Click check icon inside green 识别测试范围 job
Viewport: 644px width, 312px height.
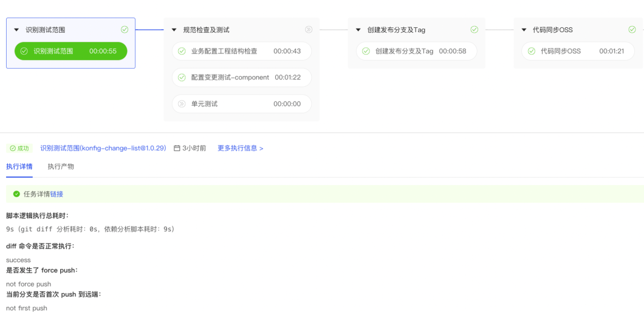tap(24, 52)
